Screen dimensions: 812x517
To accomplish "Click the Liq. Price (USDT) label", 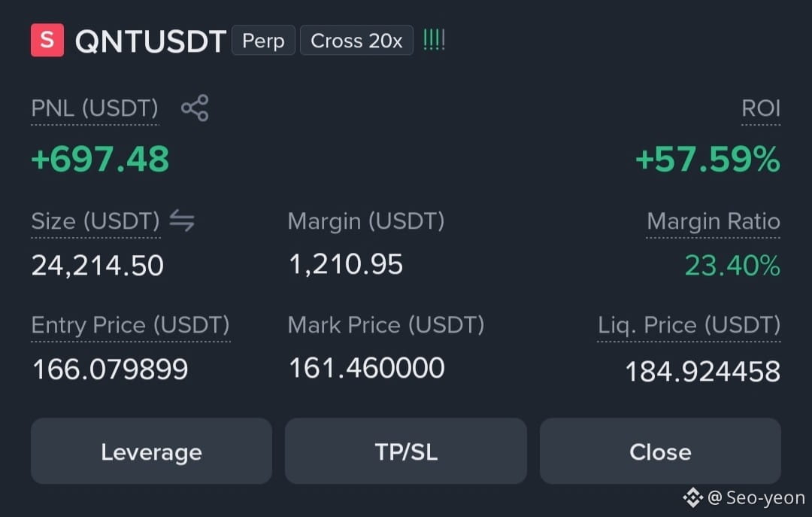I will (x=689, y=325).
